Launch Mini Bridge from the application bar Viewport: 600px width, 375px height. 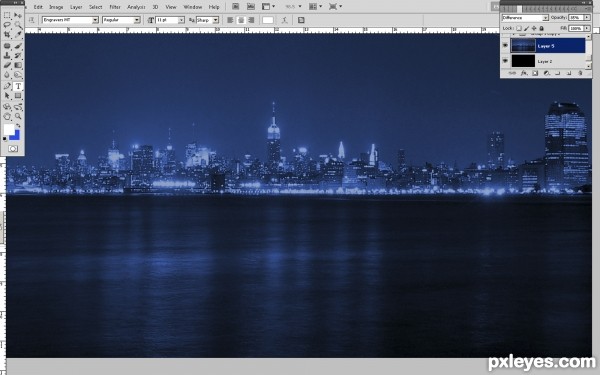pos(251,7)
